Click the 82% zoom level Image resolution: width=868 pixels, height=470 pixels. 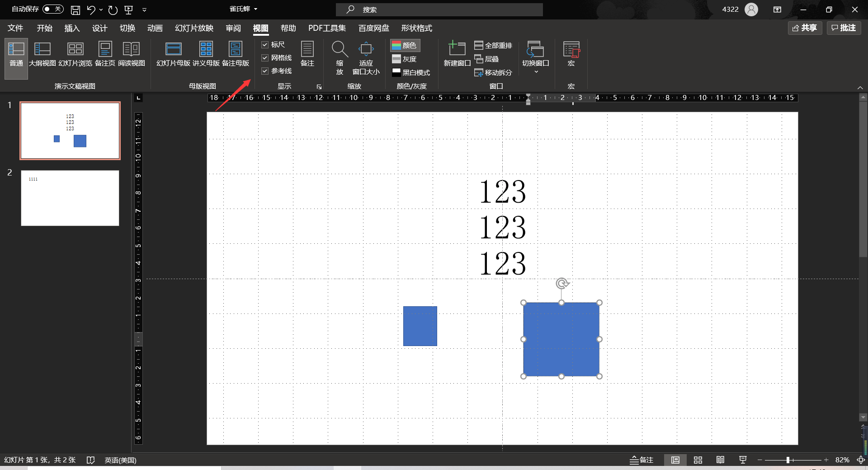(842, 460)
